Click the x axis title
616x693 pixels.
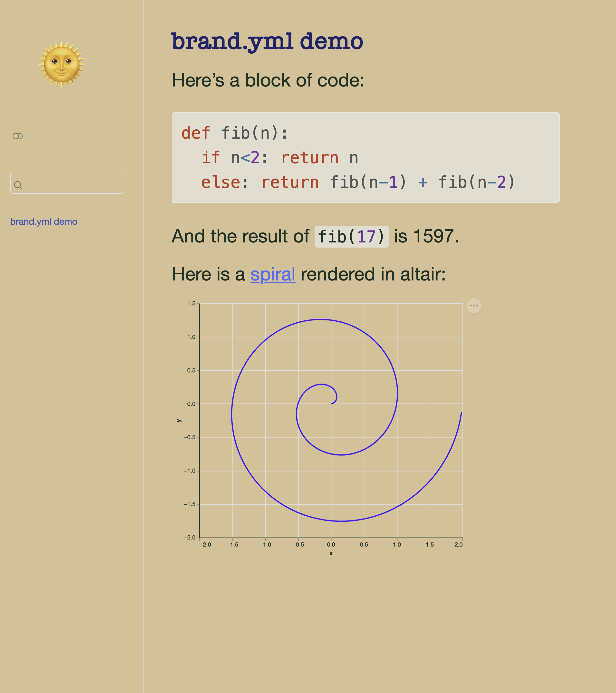click(x=331, y=553)
